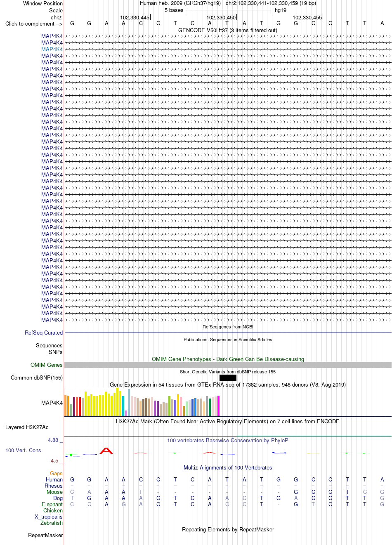This screenshot has width=392, height=545.
Task: Open the 'RefSeq Curated' track label
Action: (x=44, y=333)
